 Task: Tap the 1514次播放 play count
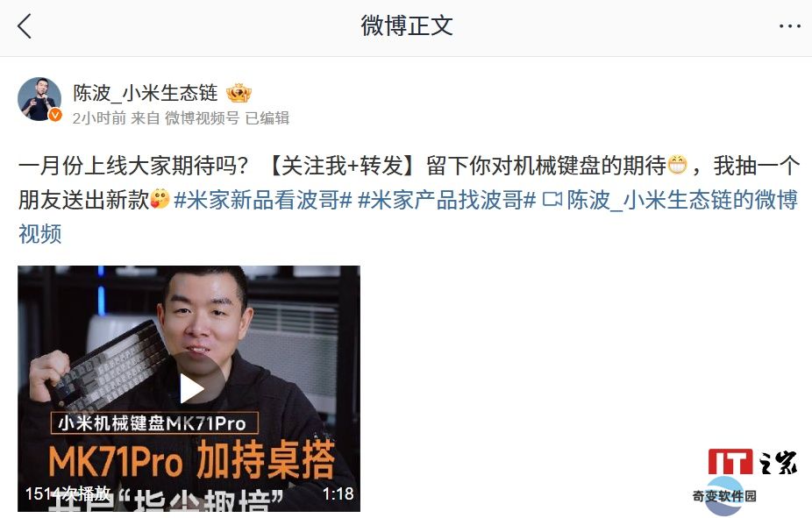coord(68,493)
